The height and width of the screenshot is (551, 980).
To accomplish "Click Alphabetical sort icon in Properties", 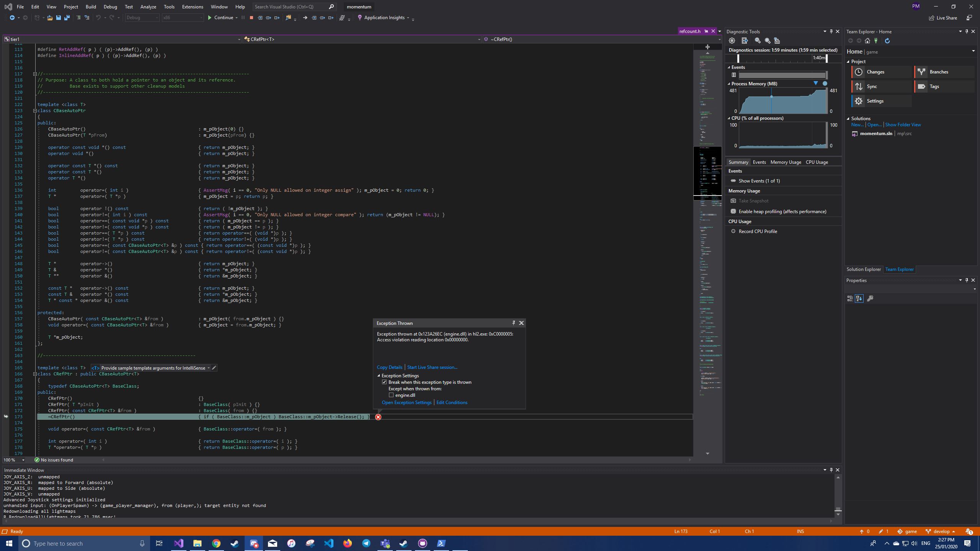I will coord(859,298).
